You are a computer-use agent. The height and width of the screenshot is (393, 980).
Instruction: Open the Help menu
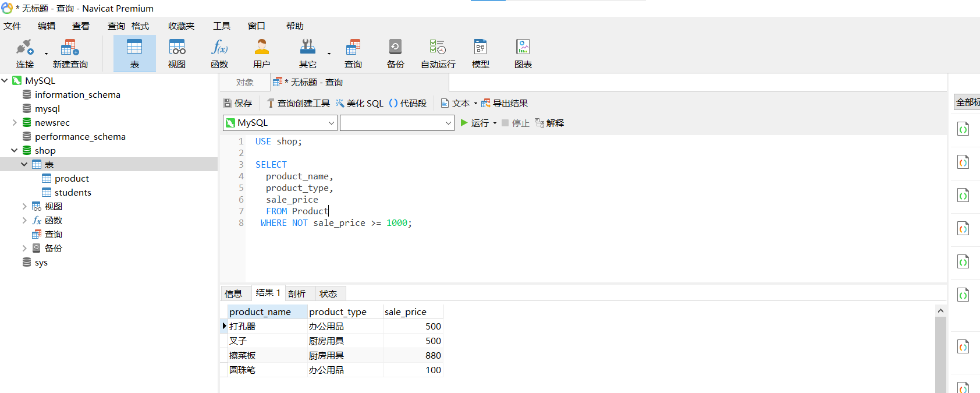click(x=295, y=26)
